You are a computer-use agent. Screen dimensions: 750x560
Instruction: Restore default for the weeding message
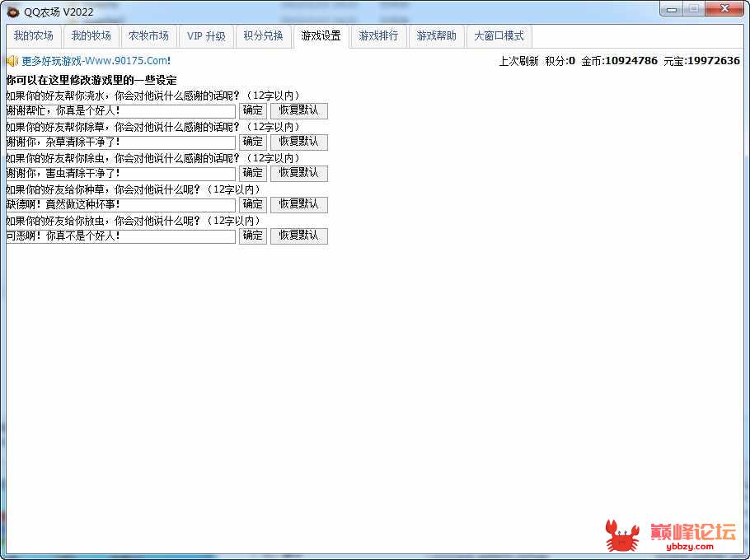click(299, 142)
